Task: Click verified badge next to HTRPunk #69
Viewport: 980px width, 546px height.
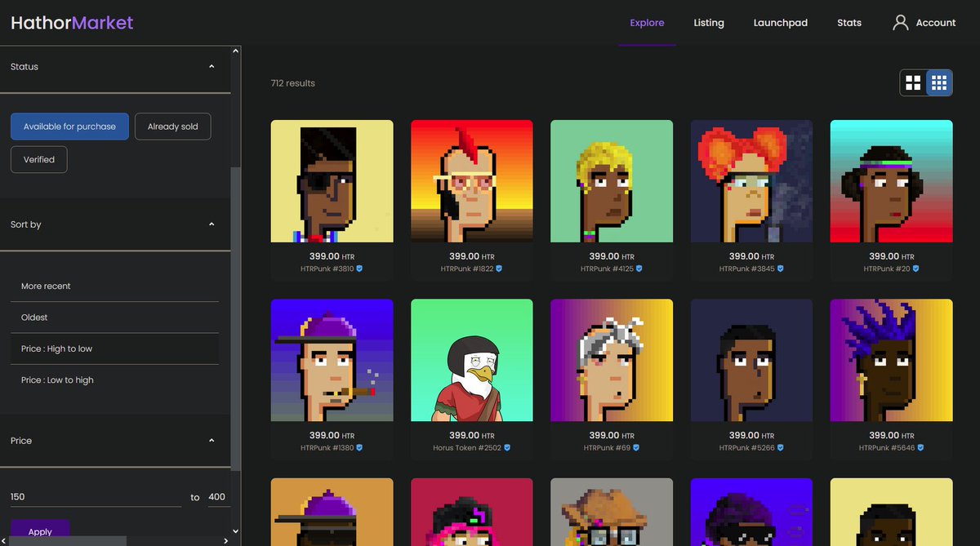Action: 635,448
